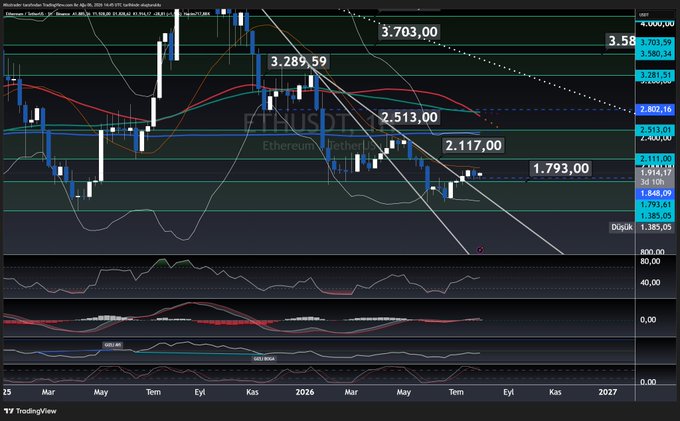This screenshot has width=680, height=421.
Task: Click the 3.703,59 price axis label
Action: pos(655,42)
